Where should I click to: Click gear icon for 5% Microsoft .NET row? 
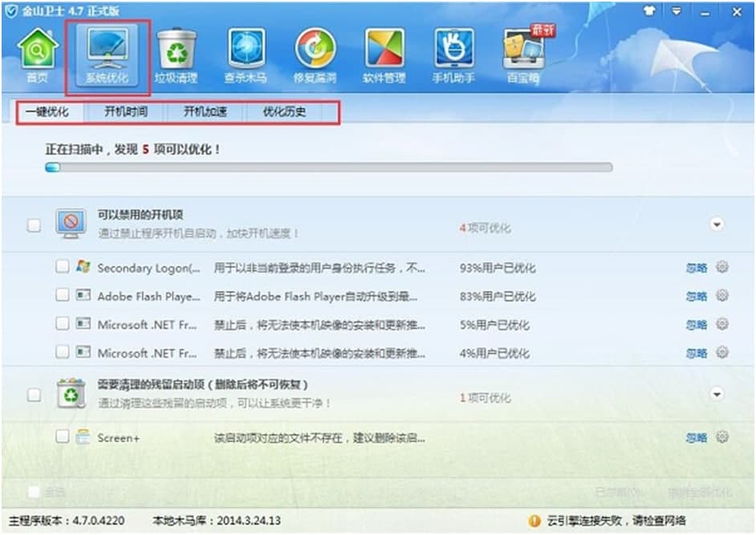721,323
